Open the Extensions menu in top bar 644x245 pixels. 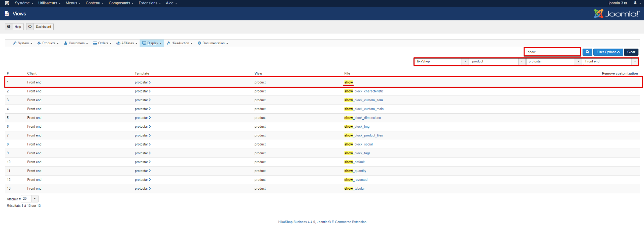(x=150, y=3)
